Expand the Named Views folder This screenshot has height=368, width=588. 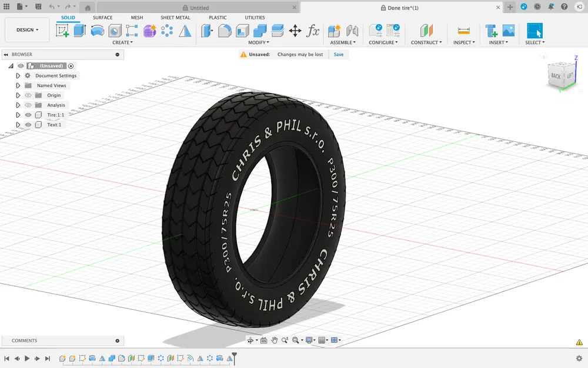pyautogui.click(x=18, y=85)
